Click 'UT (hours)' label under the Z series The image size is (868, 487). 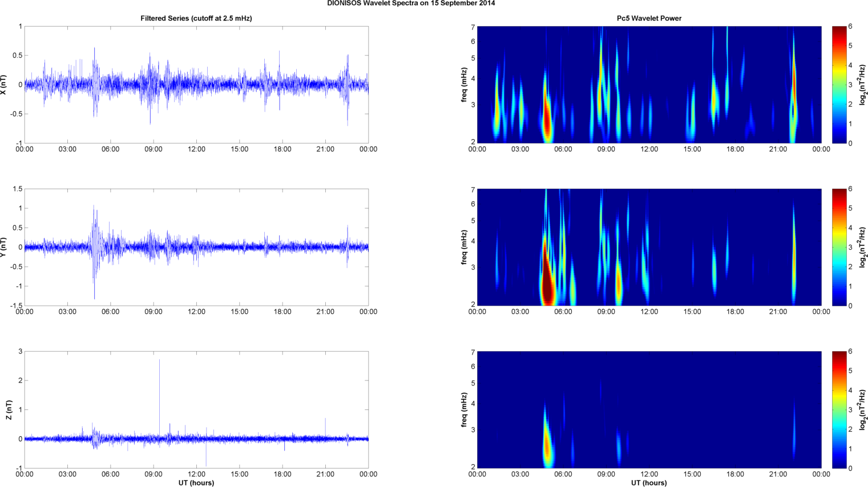(196, 482)
